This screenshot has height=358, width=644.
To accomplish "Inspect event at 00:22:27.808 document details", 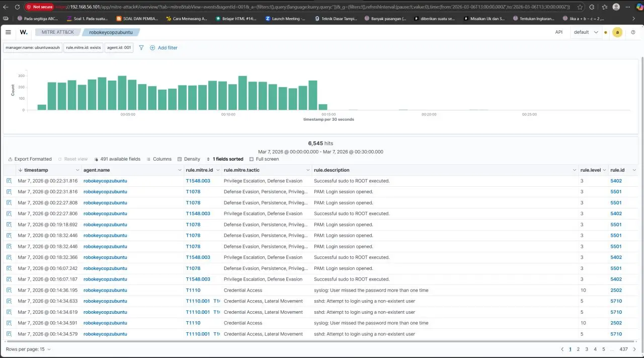I will [x=9, y=203].
